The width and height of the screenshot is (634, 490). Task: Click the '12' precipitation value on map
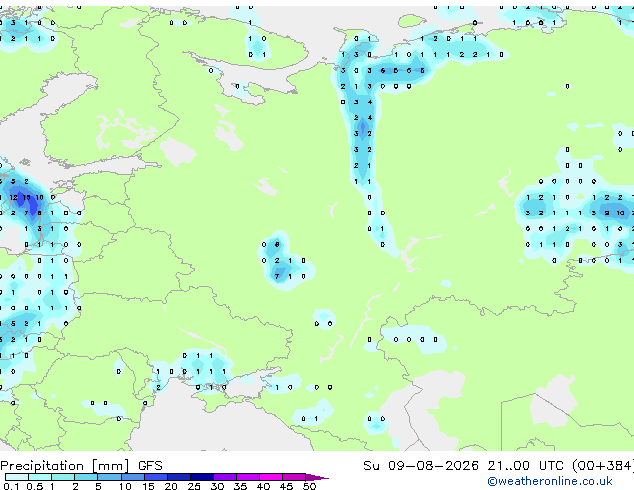(x=13, y=197)
